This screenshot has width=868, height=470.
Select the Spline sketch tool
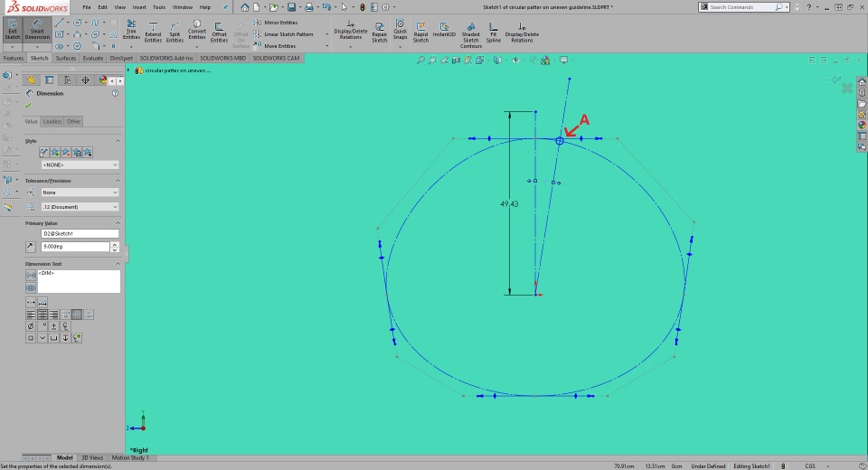click(95, 23)
